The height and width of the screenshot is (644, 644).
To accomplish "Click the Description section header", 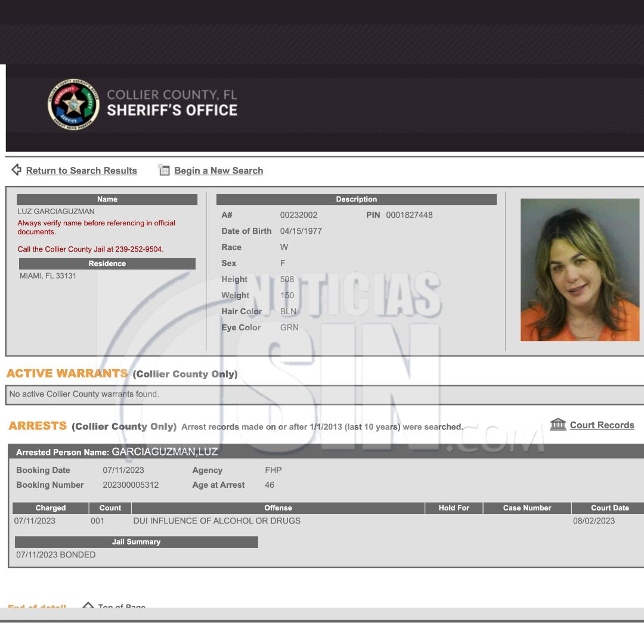I will coord(356,199).
